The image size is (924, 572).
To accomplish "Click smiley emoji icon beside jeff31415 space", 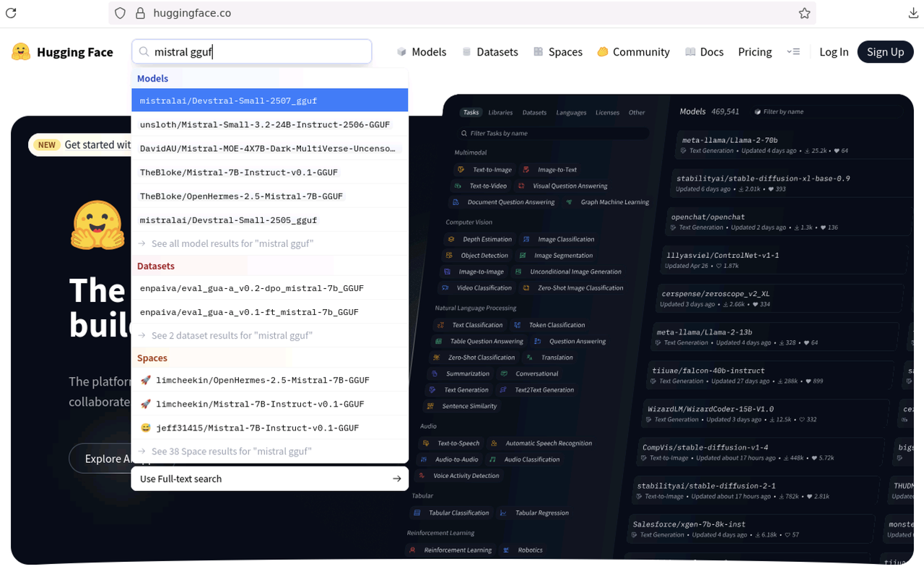I will click(145, 428).
